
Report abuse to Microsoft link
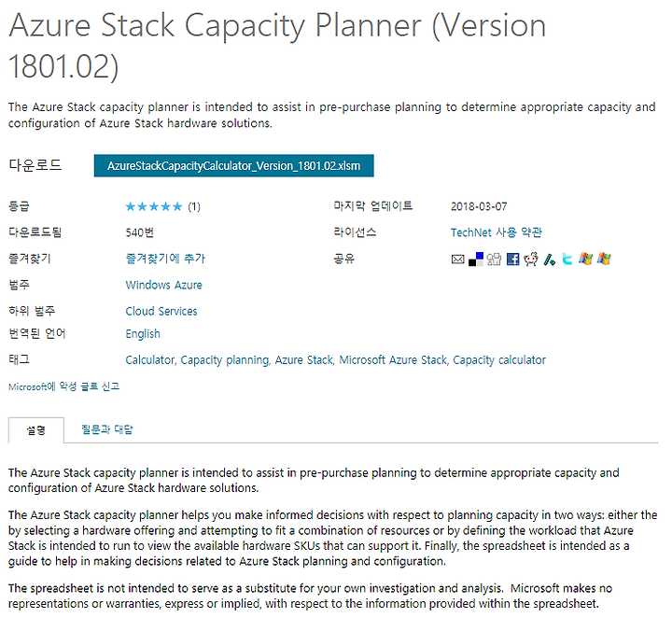tap(63, 386)
